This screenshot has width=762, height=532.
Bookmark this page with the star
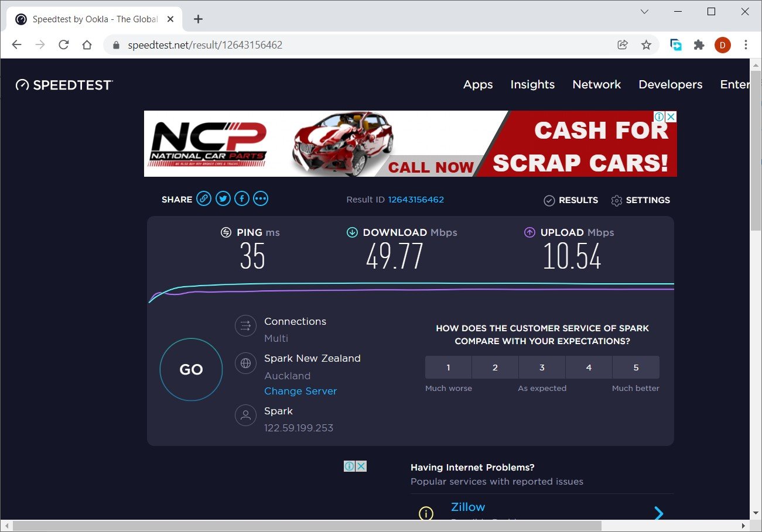[646, 44]
